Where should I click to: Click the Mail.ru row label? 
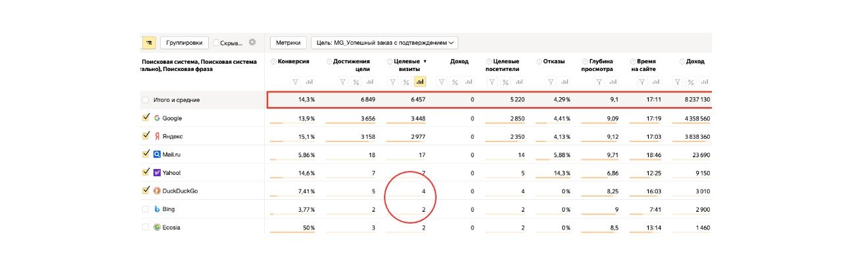coord(172,155)
